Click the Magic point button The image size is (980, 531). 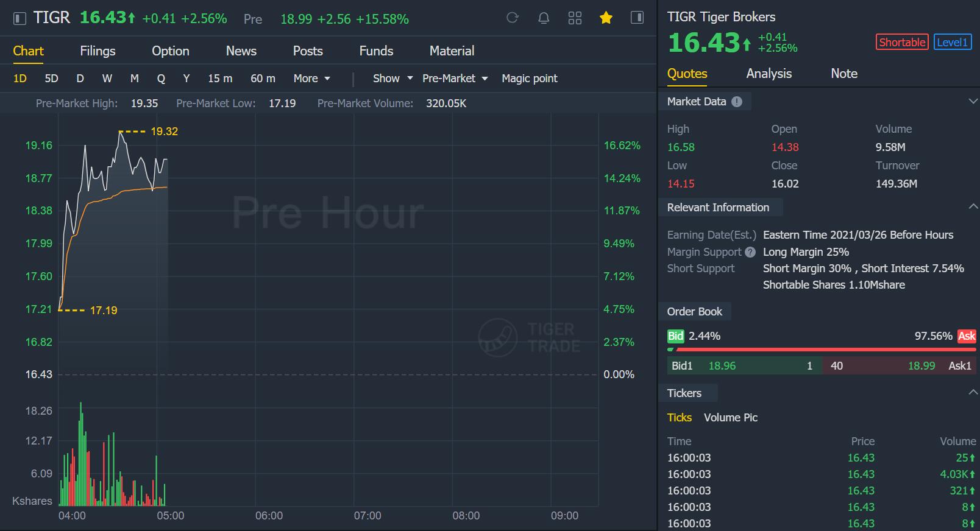pyautogui.click(x=530, y=79)
